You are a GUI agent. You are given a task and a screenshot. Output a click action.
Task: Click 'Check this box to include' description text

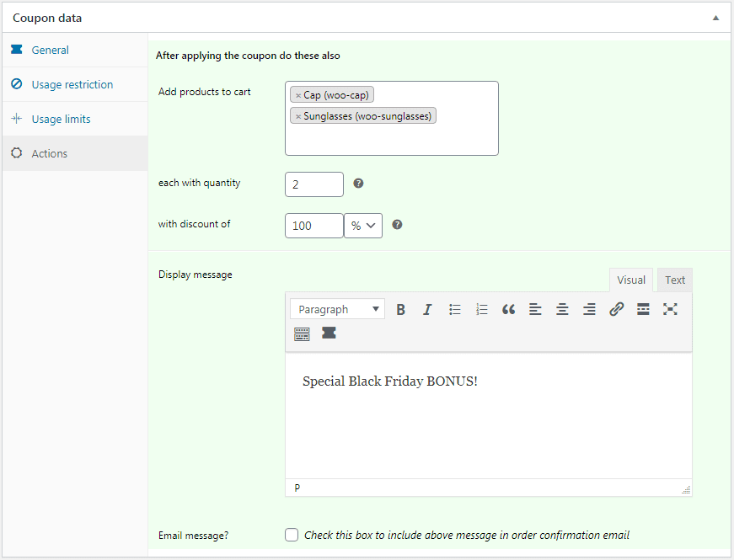coord(467,535)
